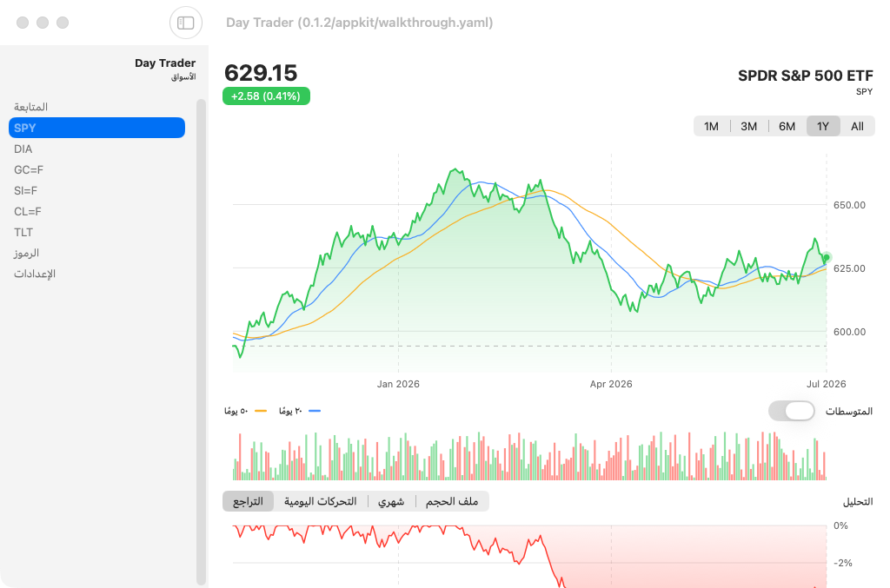Click the latest price dot on chart
This screenshot has height=588, width=890.
(x=827, y=257)
